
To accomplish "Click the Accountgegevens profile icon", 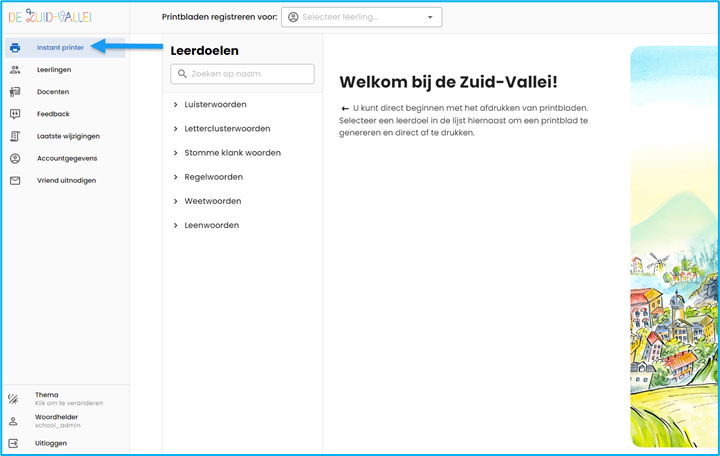I will coord(15,158).
